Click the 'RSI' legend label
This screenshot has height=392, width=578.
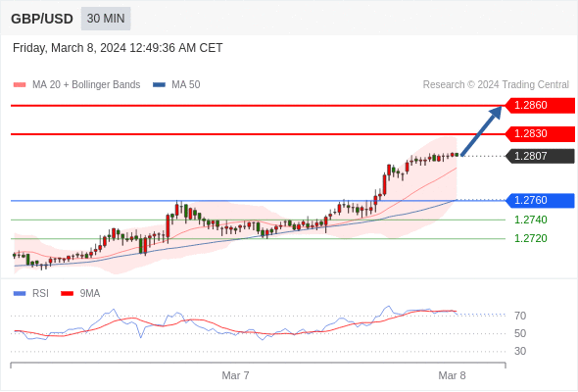tap(40, 294)
